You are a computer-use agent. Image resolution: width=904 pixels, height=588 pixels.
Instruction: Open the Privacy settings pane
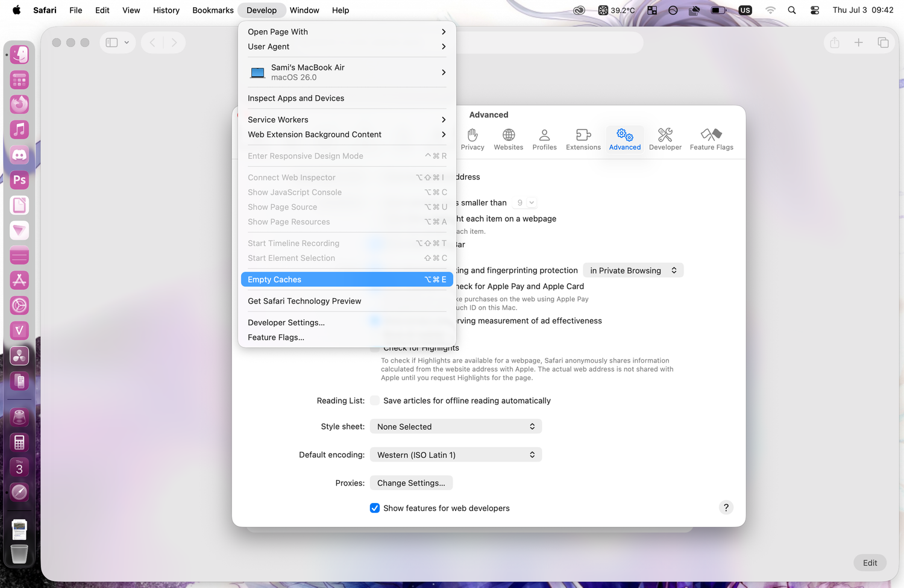472,139
